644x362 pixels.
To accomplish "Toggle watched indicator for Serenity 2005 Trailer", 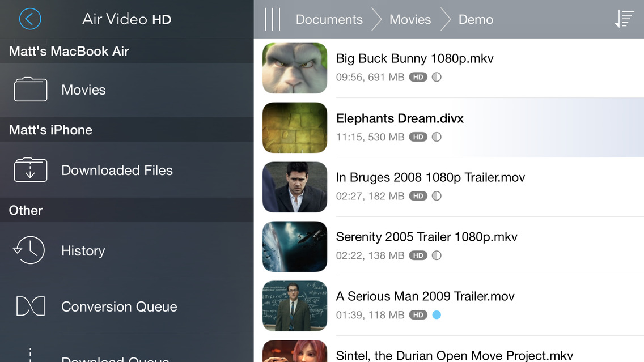I will point(437,255).
